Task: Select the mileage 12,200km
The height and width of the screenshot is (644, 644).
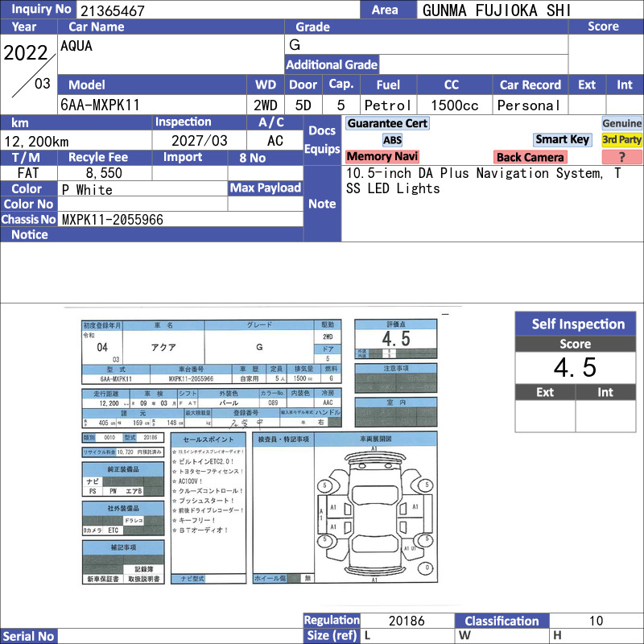Action: 36,142
